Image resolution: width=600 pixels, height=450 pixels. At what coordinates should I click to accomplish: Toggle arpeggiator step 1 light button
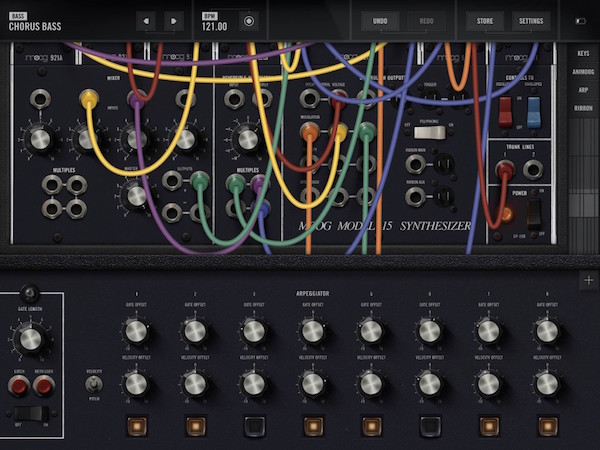pyautogui.click(x=137, y=426)
